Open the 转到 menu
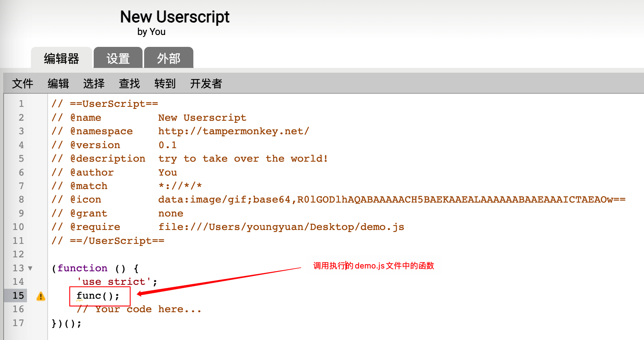Image resolution: width=644 pixels, height=340 pixels. [x=165, y=83]
